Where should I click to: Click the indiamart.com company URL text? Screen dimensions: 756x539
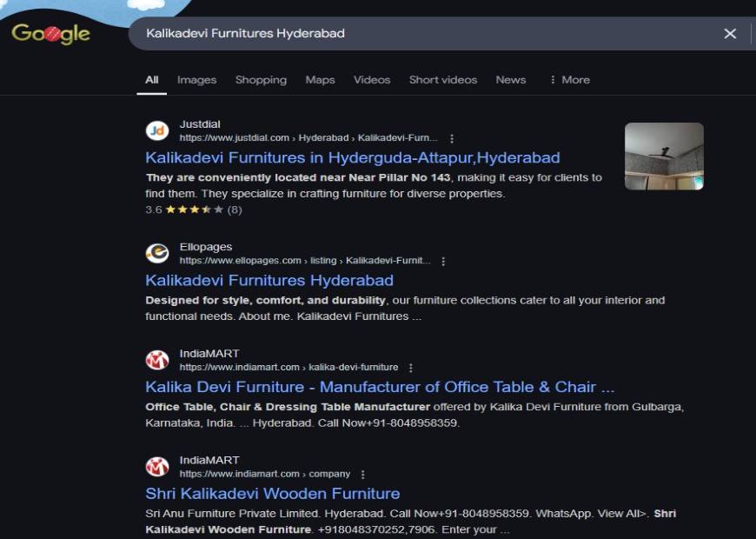click(265, 474)
